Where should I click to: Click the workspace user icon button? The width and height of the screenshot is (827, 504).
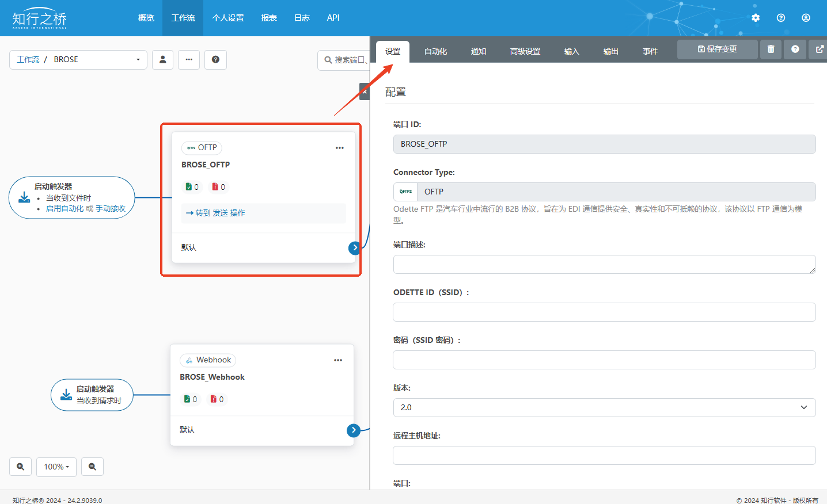(x=163, y=60)
